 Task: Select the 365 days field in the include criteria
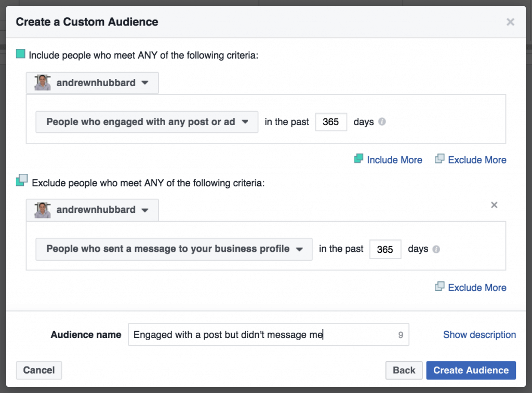point(331,121)
